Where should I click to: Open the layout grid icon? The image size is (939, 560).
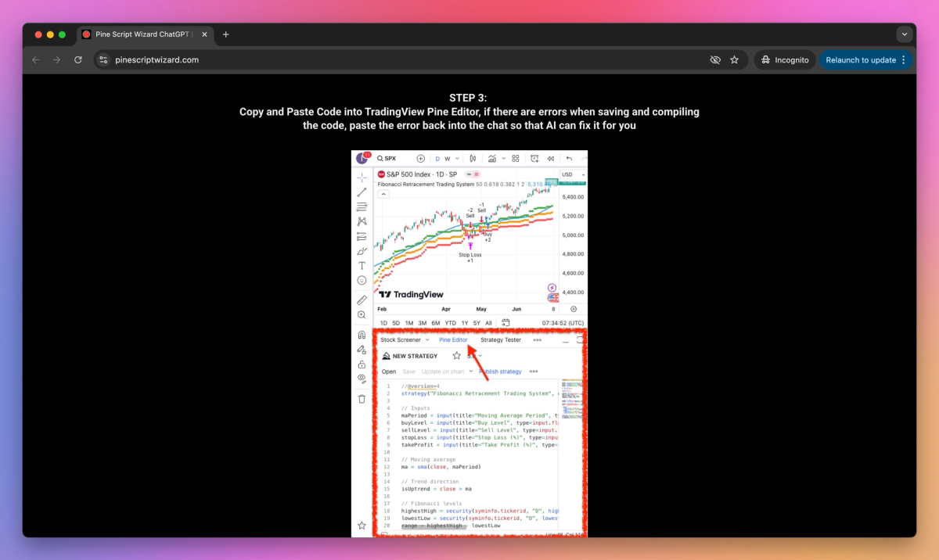[515, 158]
